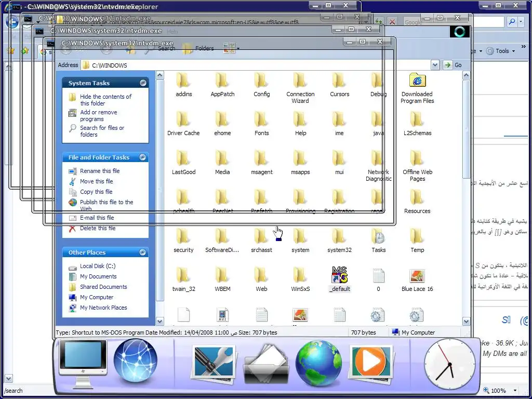This screenshot has height=399, width=532.
Task: Open the AppPatch folder
Action: pyautogui.click(x=222, y=85)
